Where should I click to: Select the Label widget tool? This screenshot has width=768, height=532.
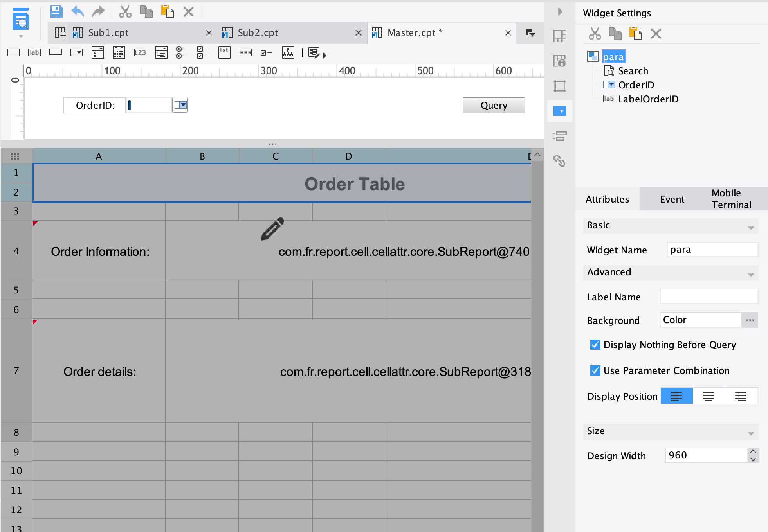[x=35, y=52]
